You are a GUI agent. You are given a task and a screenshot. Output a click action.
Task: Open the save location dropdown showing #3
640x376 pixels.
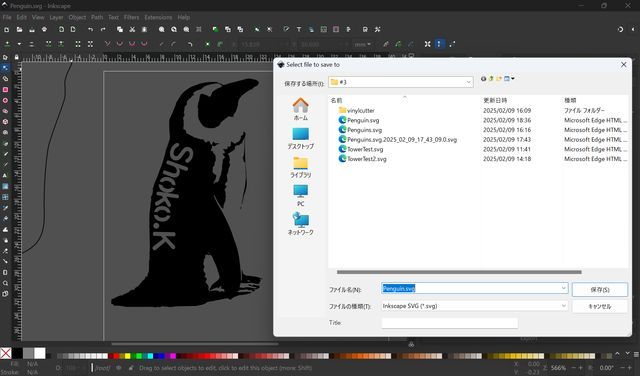(401, 82)
